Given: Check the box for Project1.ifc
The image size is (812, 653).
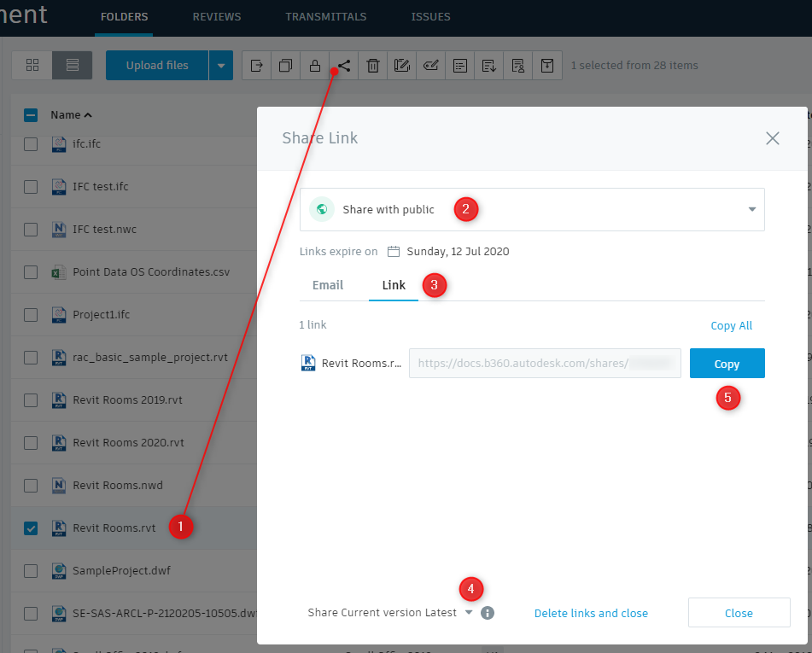Looking at the screenshot, I should (31, 315).
